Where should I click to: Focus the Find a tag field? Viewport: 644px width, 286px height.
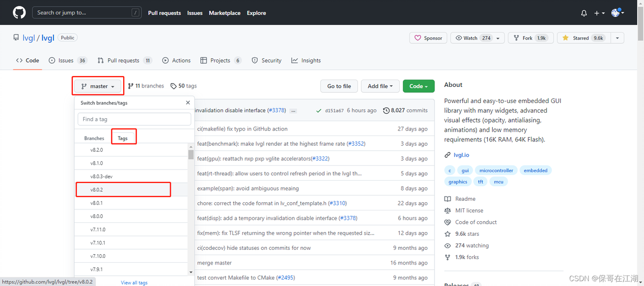[x=134, y=119]
